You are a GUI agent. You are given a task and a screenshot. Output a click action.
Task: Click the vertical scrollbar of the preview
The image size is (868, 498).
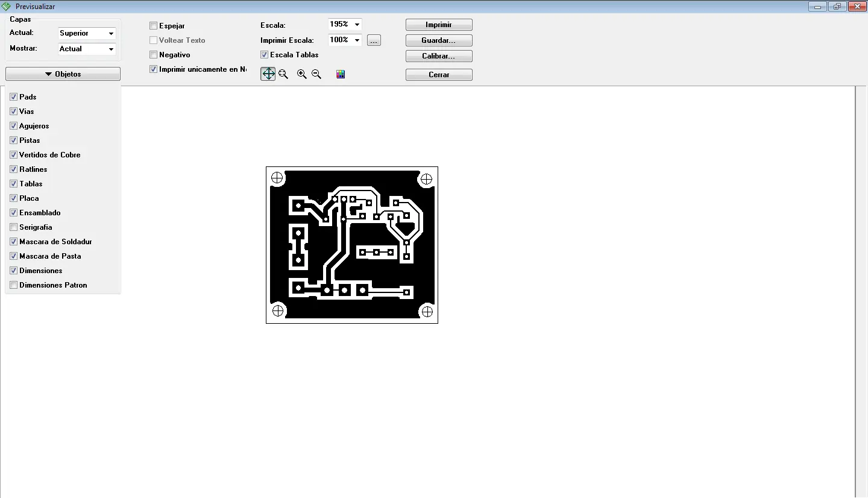[861, 292]
